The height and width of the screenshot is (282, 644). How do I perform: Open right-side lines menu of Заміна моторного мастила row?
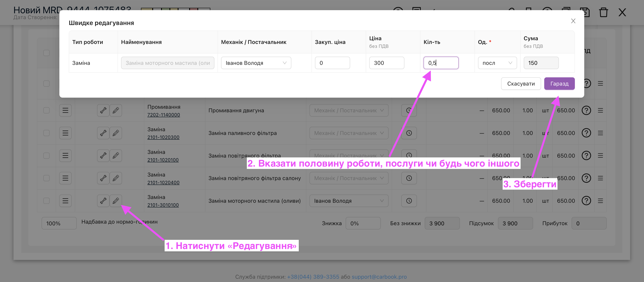pos(600,201)
